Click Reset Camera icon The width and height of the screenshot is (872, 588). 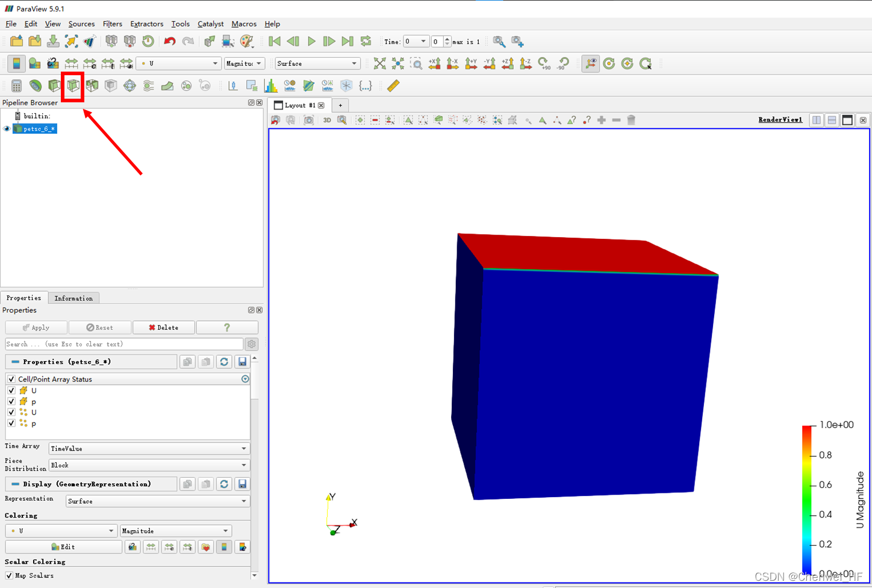(x=379, y=63)
